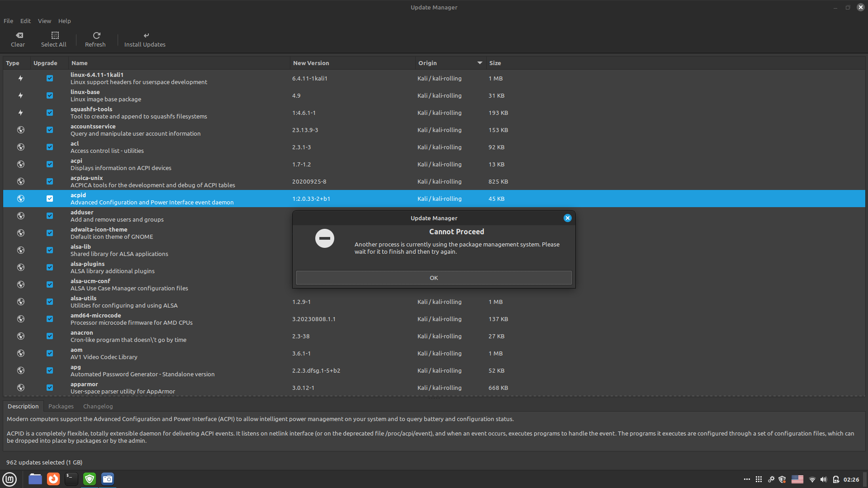Close the Cannot Proceed dialog

point(567,218)
